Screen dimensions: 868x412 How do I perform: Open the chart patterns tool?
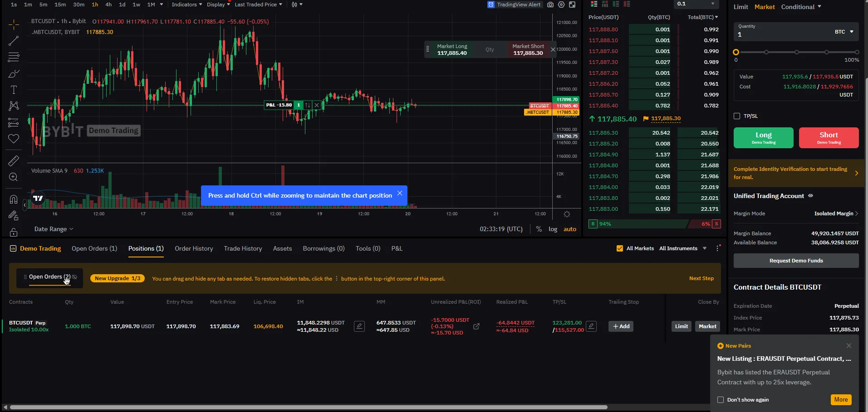click(14, 106)
